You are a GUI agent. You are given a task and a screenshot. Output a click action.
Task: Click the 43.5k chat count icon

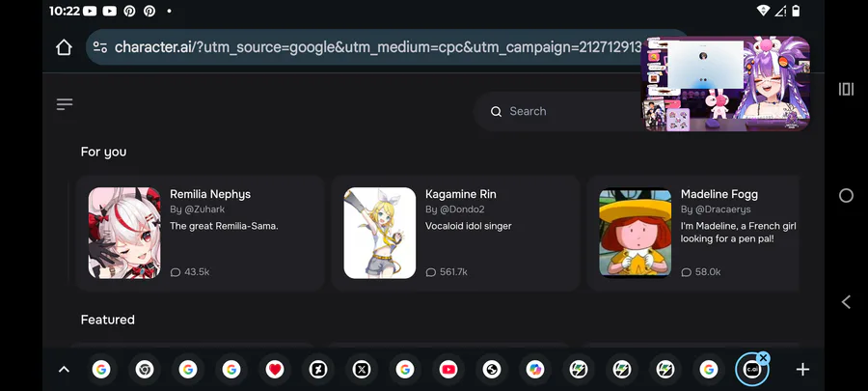coord(176,272)
